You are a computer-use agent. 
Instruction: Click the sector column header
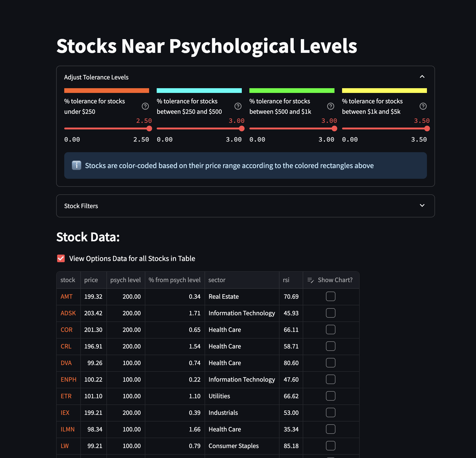click(217, 280)
